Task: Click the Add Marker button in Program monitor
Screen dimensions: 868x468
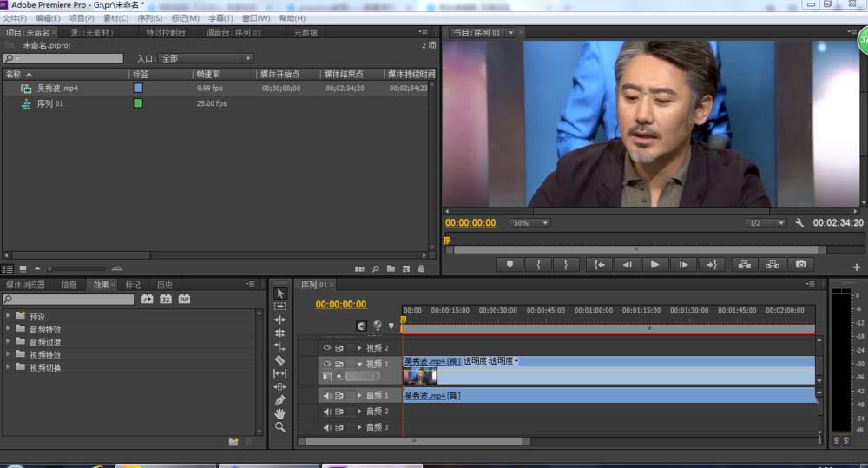Action: [510, 265]
